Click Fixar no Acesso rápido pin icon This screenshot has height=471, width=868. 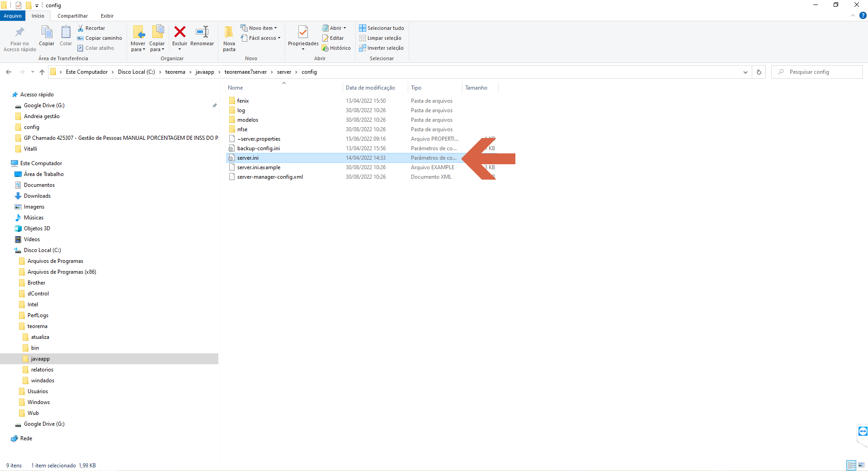[x=19, y=32]
